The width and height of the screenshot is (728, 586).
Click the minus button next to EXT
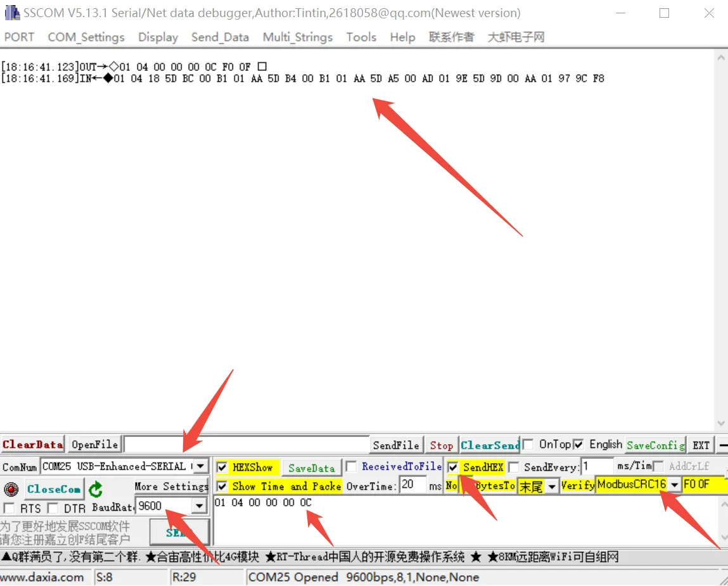pos(723,445)
